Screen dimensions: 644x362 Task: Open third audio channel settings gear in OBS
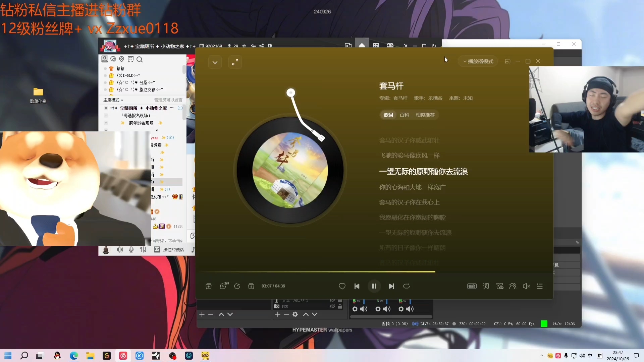click(x=401, y=309)
